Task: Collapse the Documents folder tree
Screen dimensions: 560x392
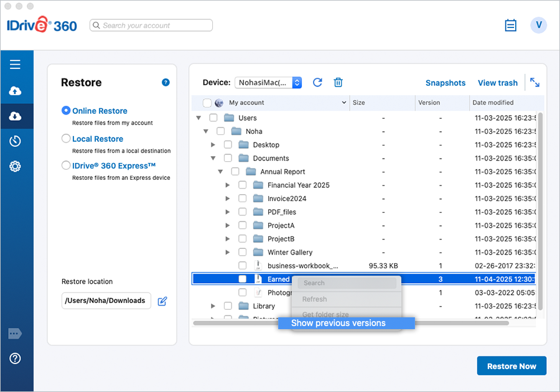Action: click(213, 159)
